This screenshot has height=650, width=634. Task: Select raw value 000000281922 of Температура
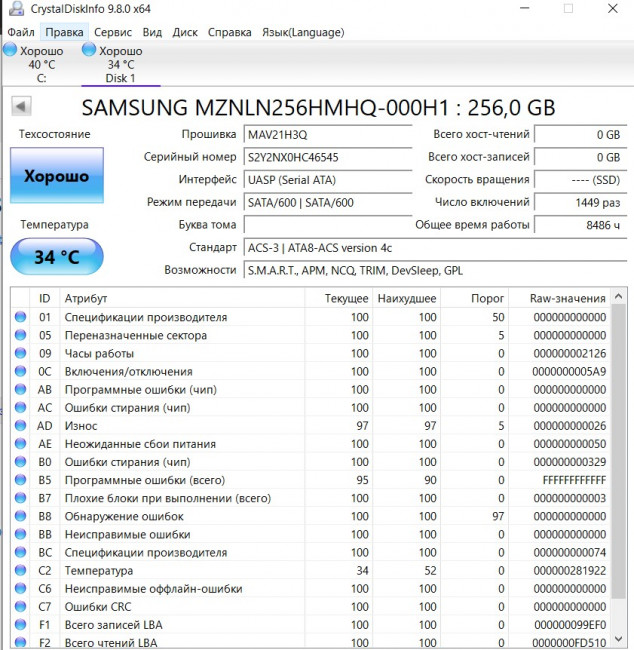(570, 571)
